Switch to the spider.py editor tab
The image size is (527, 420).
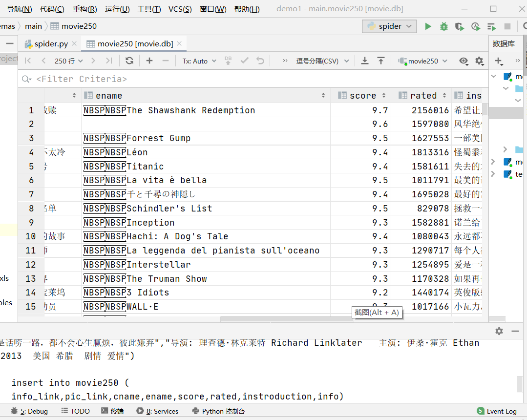pyautogui.click(x=51, y=43)
